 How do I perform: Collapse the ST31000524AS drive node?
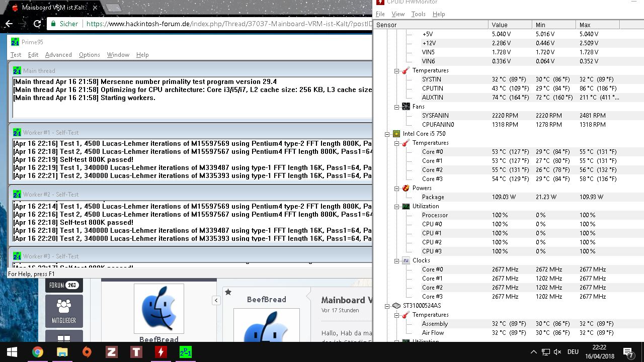[x=387, y=306]
